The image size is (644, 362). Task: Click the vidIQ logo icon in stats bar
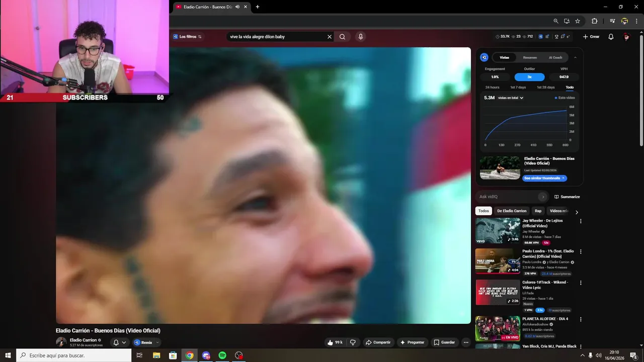click(x=540, y=37)
